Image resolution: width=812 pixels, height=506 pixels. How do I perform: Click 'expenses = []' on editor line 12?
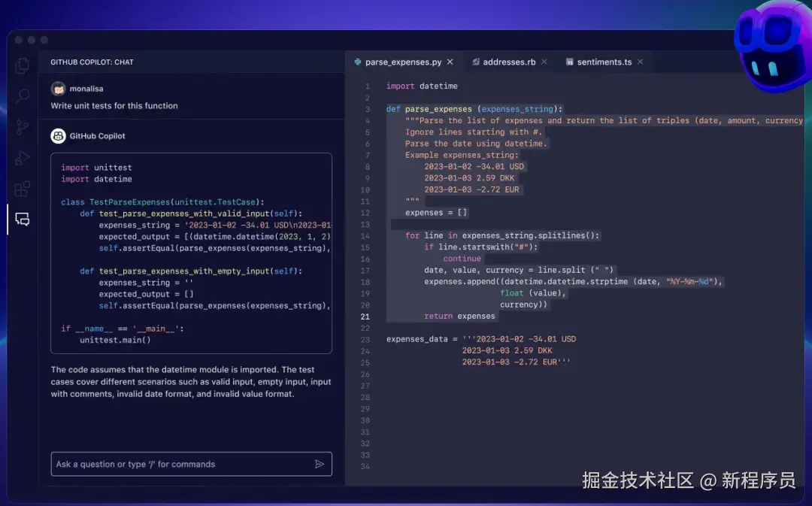pyautogui.click(x=436, y=213)
